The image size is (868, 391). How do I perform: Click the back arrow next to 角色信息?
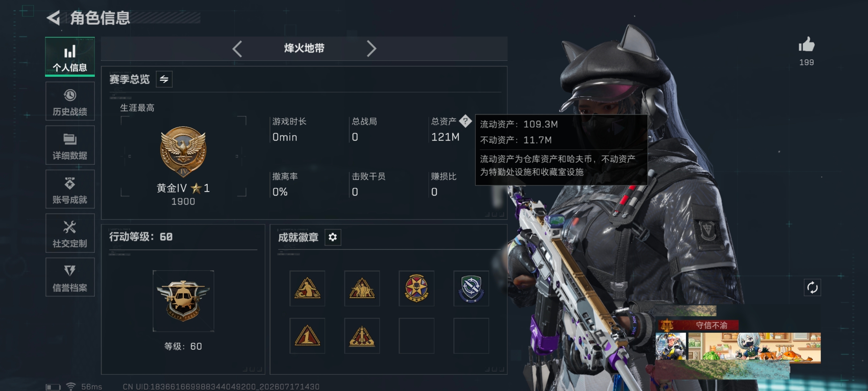pos(53,18)
